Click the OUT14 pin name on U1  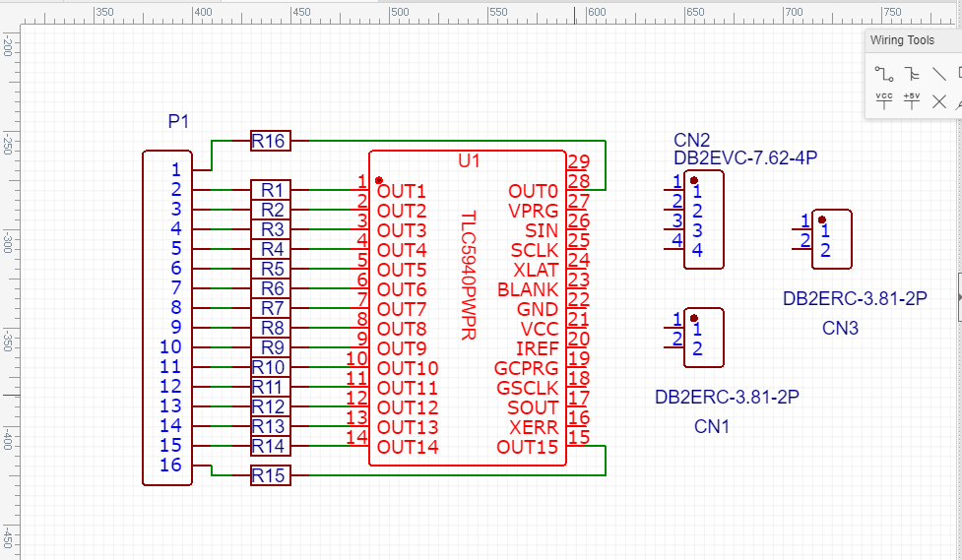(x=408, y=447)
